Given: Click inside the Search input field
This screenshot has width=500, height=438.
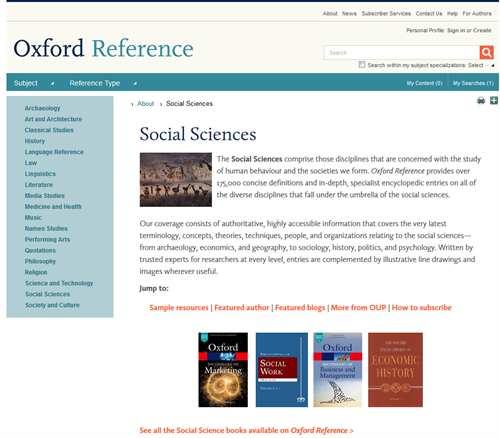Looking at the screenshot, I should click(x=402, y=53).
